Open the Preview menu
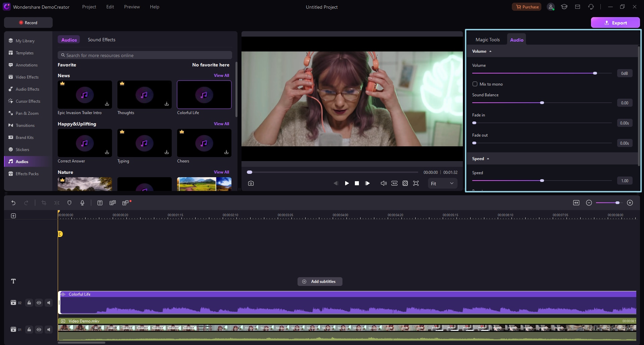This screenshot has height=345, width=644. [132, 7]
